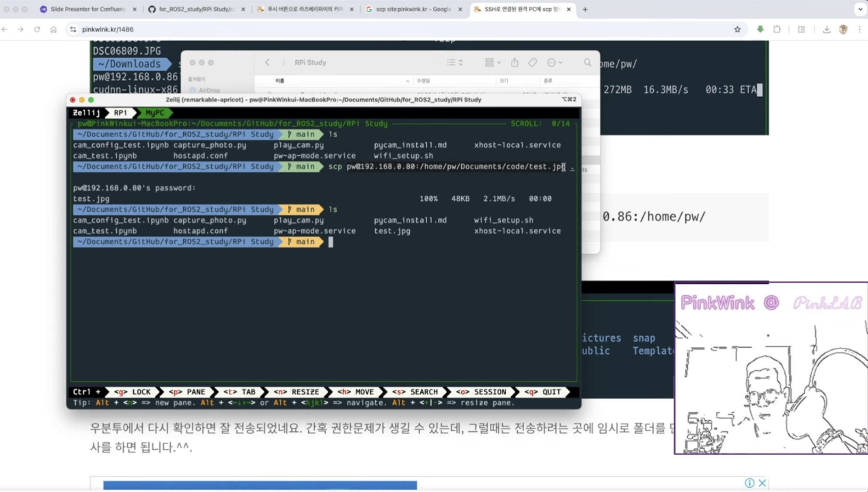
Task: Click the ad info icon
Action: pyautogui.click(x=749, y=483)
